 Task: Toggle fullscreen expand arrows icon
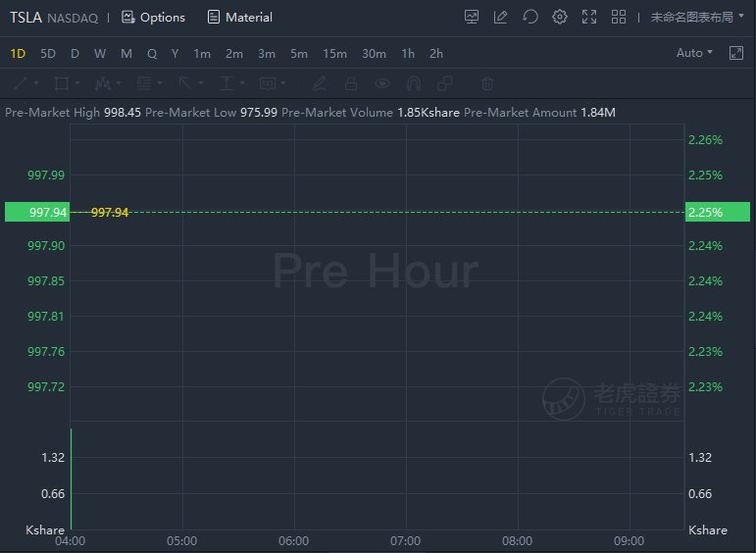coord(589,17)
